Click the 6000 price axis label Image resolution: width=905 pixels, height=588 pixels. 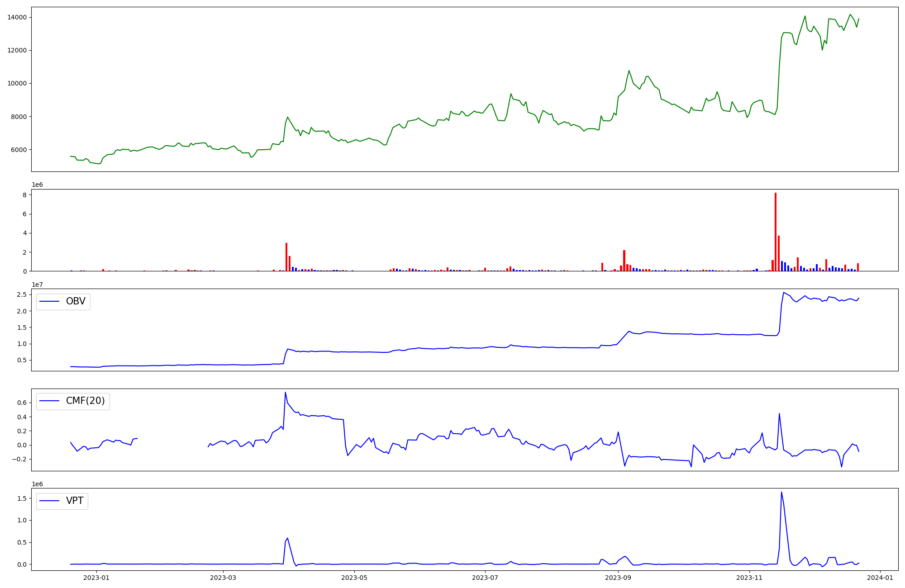click(19, 150)
